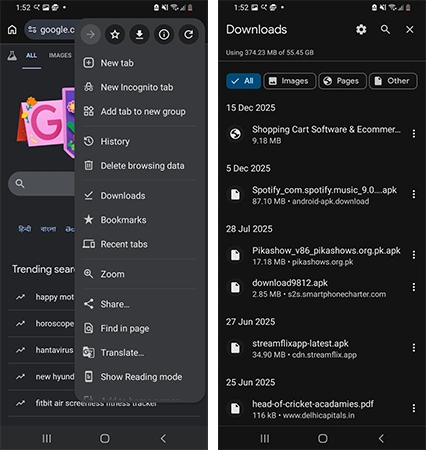The image size is (426, 450).
Task: Open Shopping Cart Software & Ecommer… download
Action: click(315, 134)
